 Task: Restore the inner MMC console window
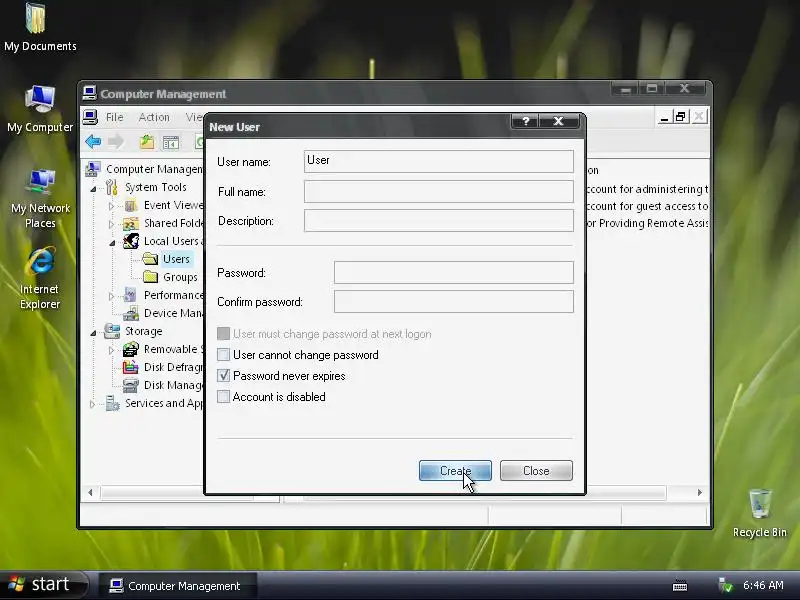tap(680, 117)
